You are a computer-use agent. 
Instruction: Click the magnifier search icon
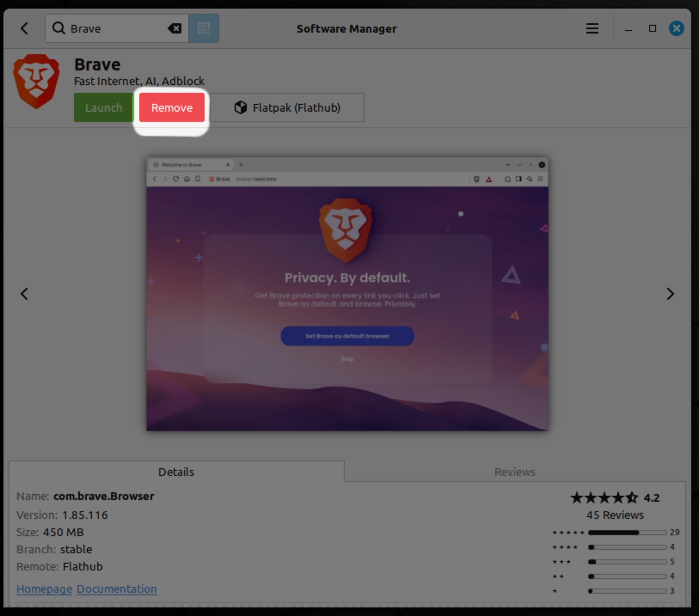pos(58,28)
